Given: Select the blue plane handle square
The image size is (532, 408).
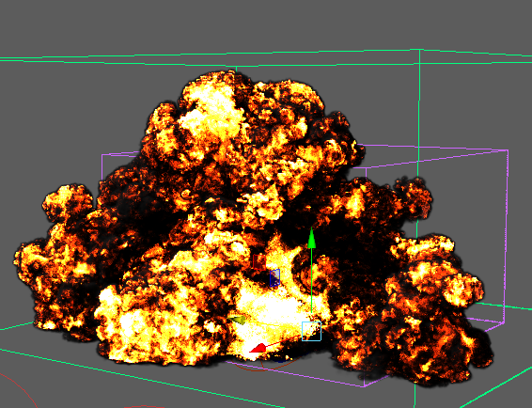Looking at the screenshot, I should point(274,277).
